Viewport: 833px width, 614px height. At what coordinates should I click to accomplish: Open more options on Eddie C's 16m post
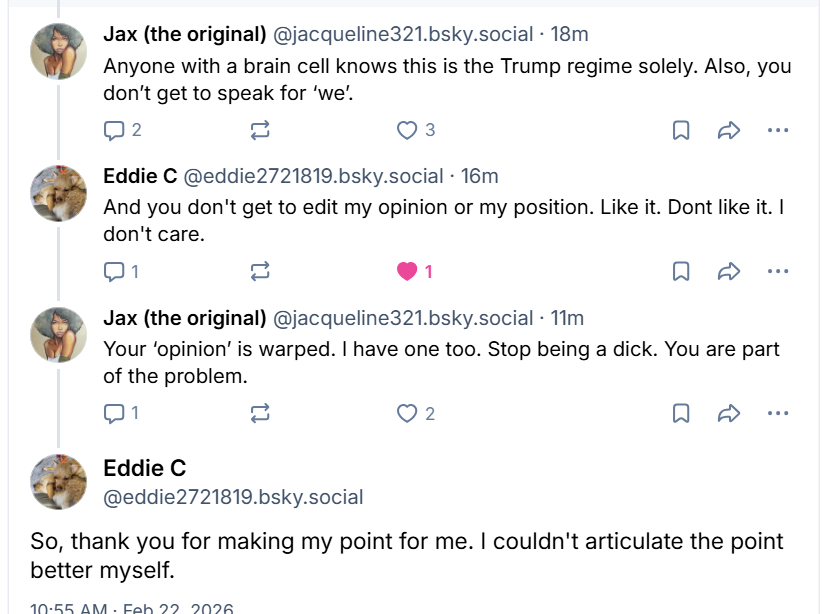[778, 271]
